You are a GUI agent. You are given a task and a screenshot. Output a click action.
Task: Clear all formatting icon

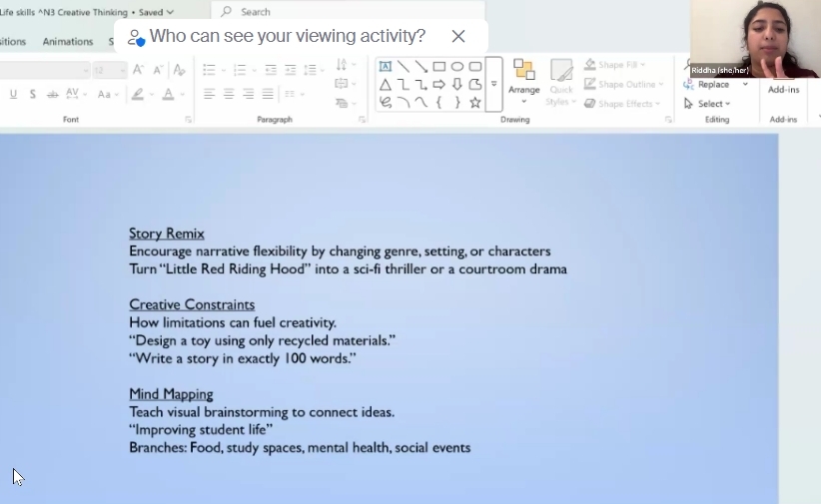coord(179,70)
